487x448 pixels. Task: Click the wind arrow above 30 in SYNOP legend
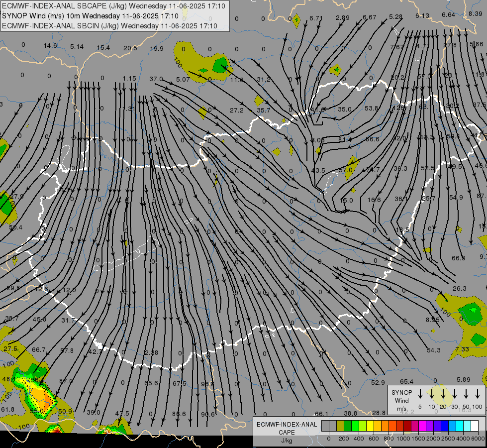click(x=455, y=394)
